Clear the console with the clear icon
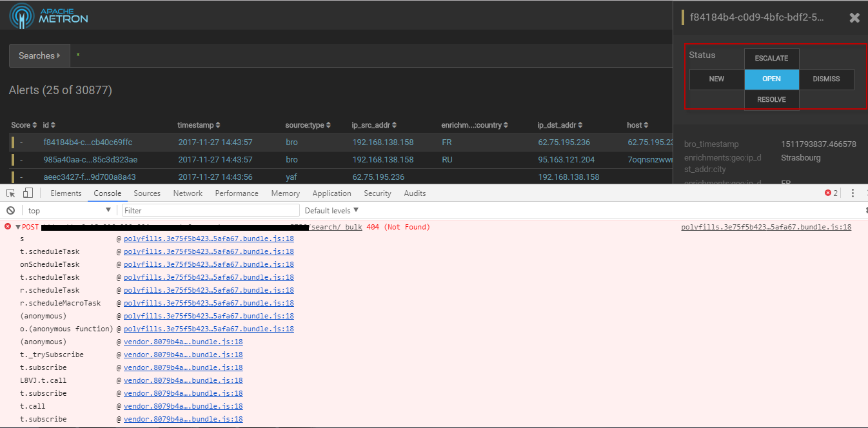Image resolution: width=868 pixels, height=428 pixels. click(10, 210)
